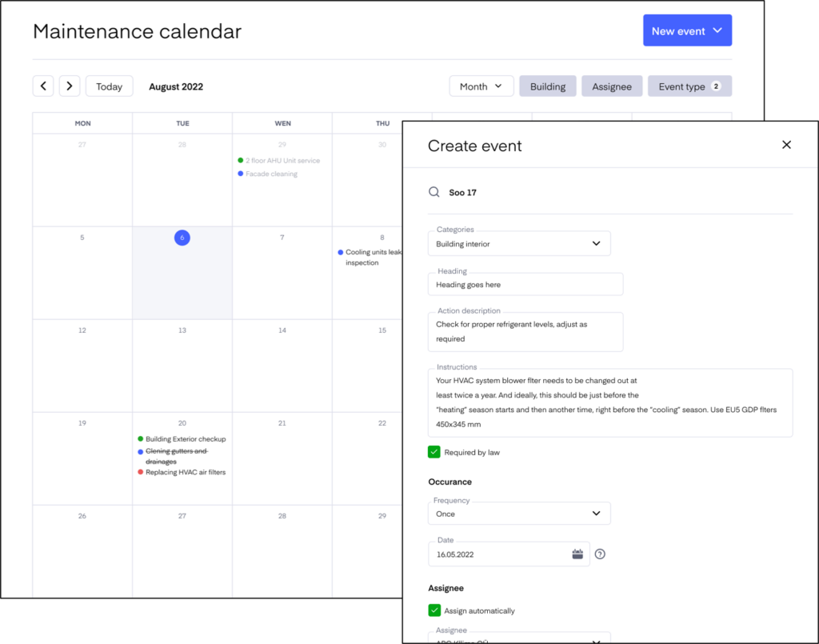Click the next month arrow
This screenshot has width=819, height=644.
70,86
